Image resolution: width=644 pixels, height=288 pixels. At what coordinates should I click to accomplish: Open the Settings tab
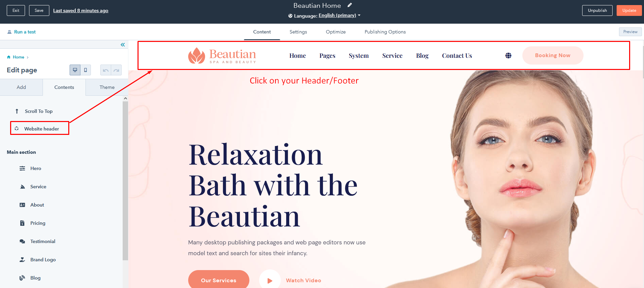pyautogui.click(x=298, y=32)
